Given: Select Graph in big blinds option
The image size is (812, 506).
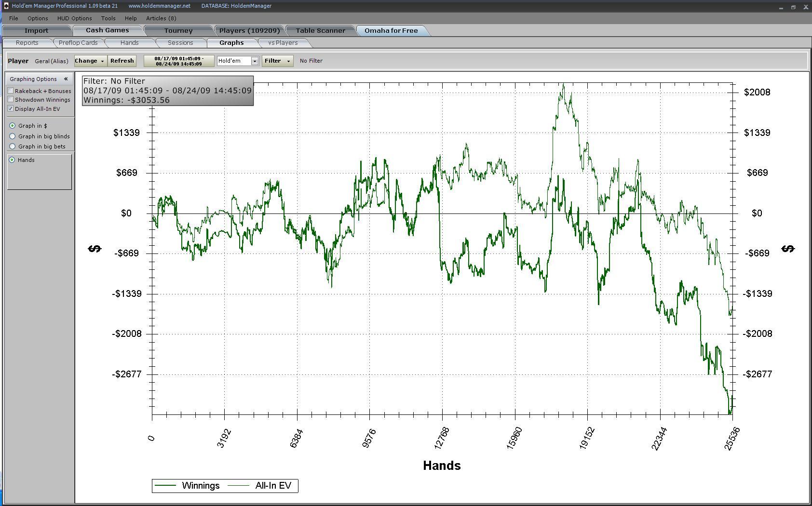Looking at the screenshot, I should [x=13, y=136].
